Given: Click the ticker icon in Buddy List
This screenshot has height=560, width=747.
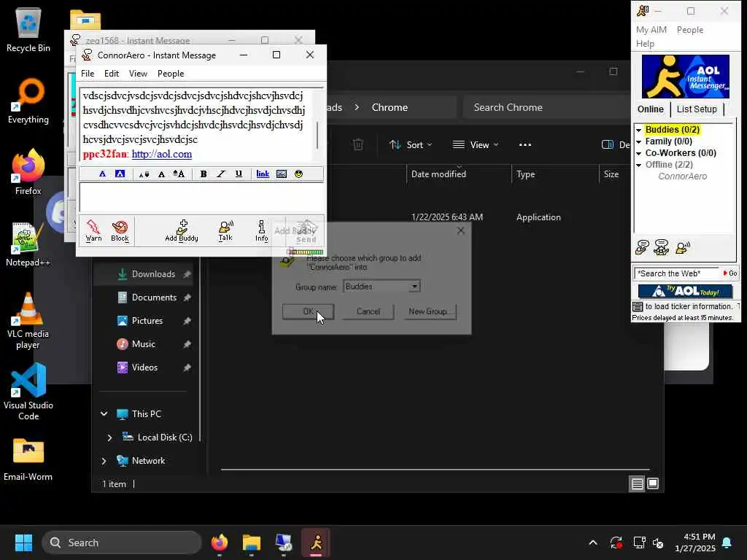Looking at the screenshot, I should point(638,306).
